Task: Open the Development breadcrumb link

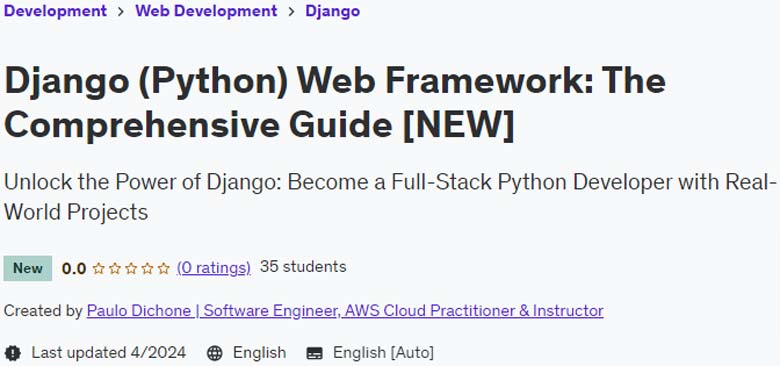Action: coord(55,10)
